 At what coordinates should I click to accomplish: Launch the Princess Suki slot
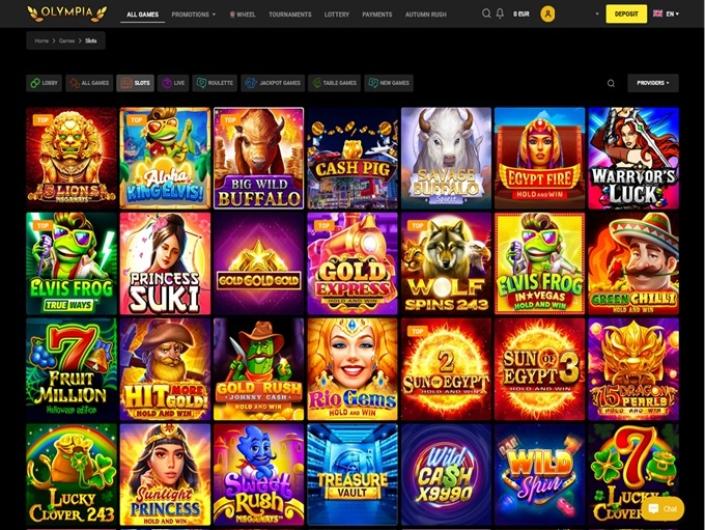[165, 263]
